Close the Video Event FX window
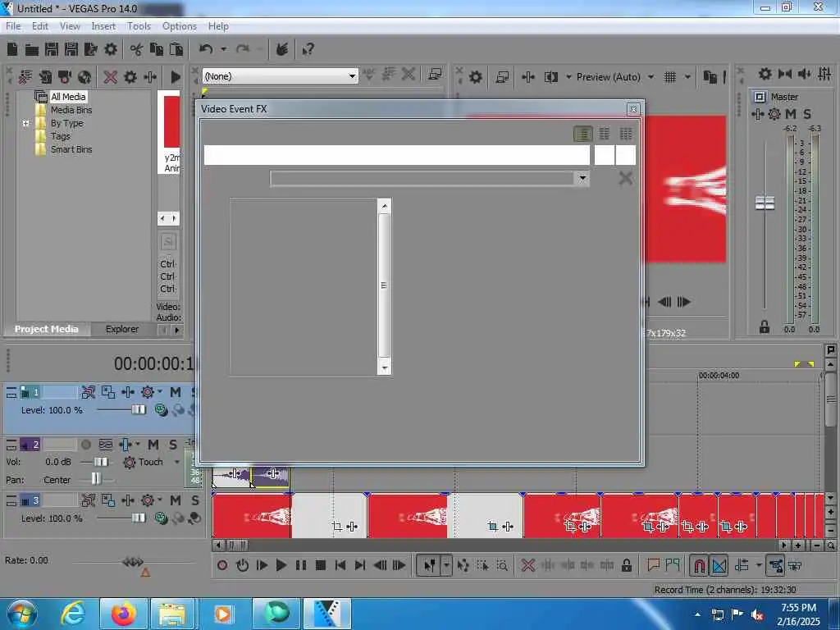The height and width of the screenshot is (630, 840). (x=633, y=109)
